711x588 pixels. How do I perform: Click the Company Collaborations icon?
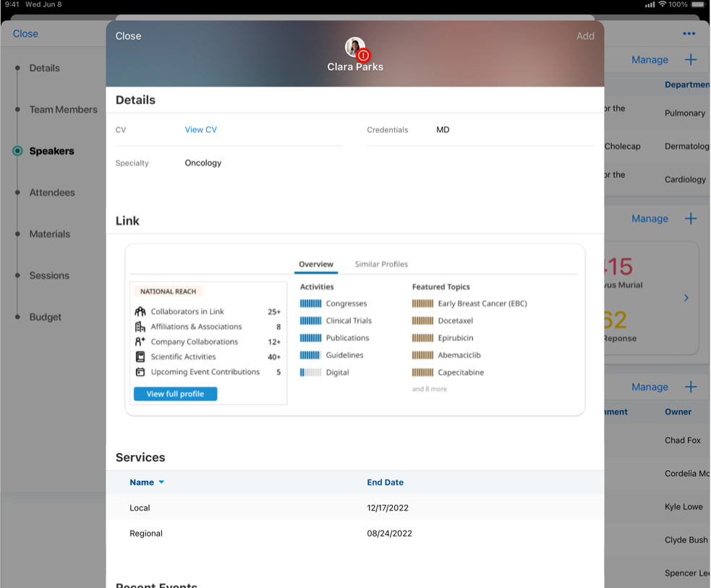point(140,342)
